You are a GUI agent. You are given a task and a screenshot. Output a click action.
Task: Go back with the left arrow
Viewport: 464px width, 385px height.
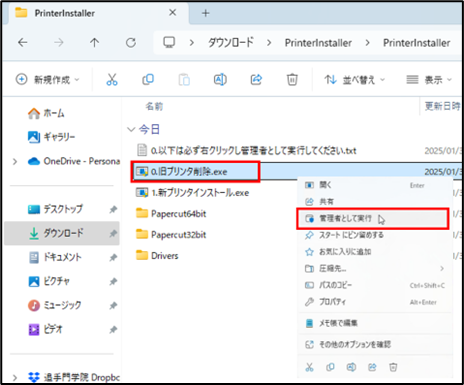tap(23, 42)
